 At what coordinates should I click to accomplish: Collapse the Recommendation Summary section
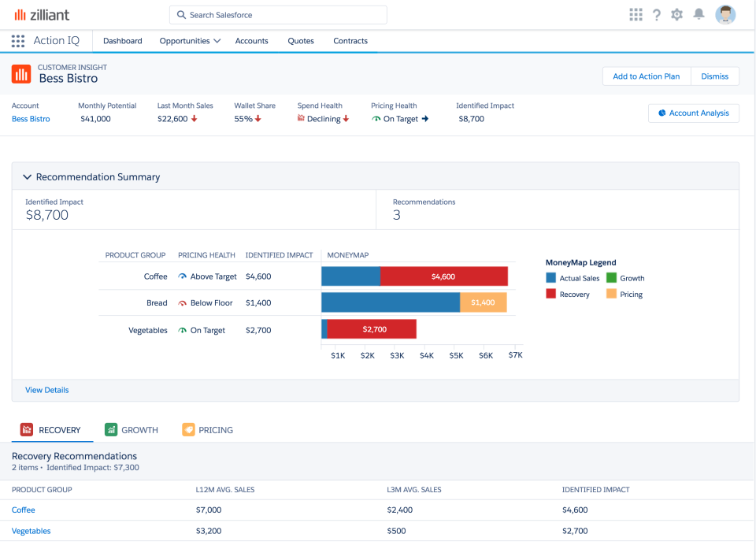click(x=28, y=176)
